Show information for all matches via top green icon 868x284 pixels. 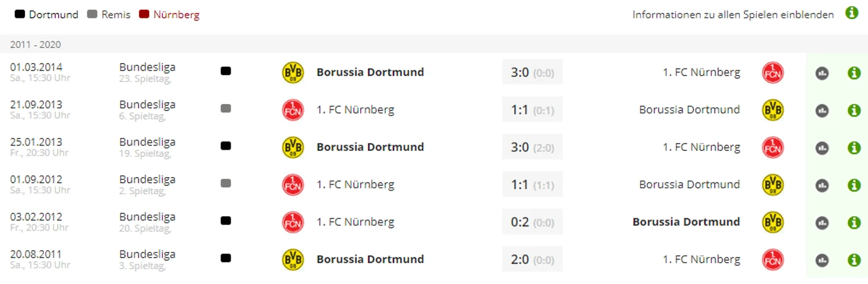coord(851,13)
